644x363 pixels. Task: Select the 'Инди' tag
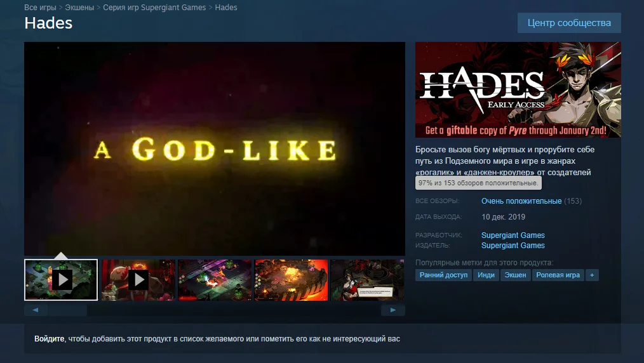tap(486, 275)
